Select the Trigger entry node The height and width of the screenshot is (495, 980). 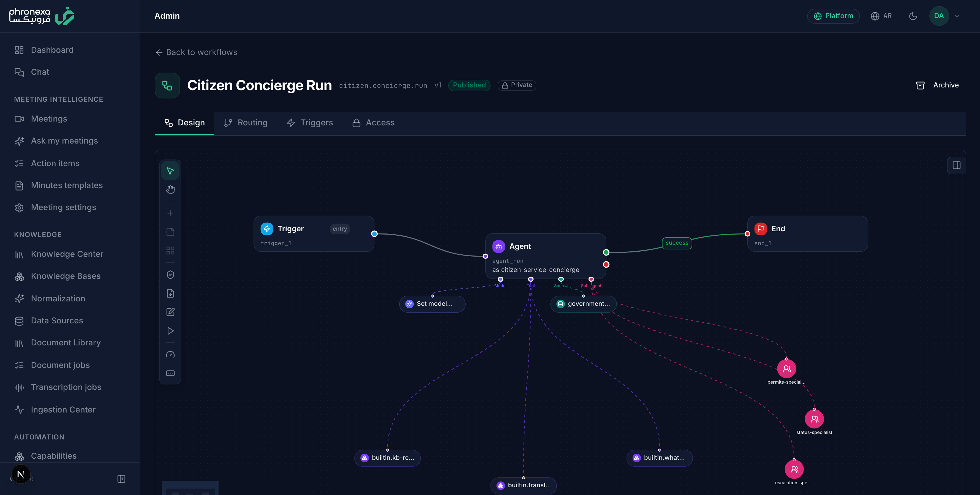point(314,234)
